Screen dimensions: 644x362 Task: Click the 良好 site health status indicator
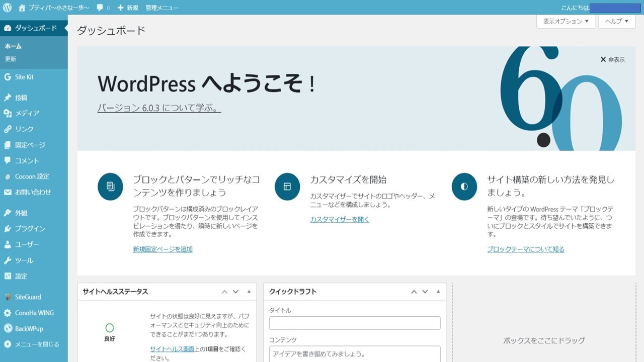point(110,333)
